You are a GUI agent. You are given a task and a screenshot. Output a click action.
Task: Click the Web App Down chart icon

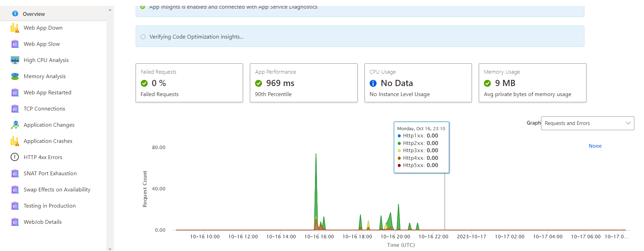click(15, 28)
